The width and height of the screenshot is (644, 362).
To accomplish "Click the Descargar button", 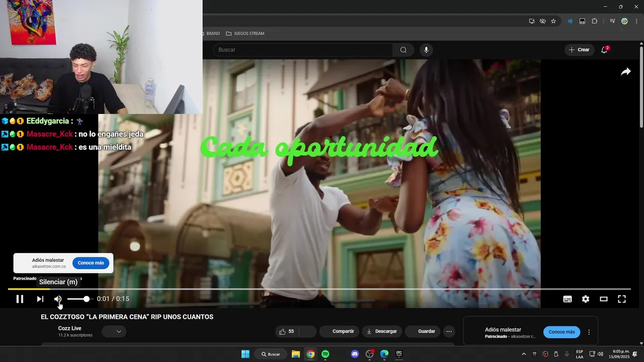I will click(381, 331).
